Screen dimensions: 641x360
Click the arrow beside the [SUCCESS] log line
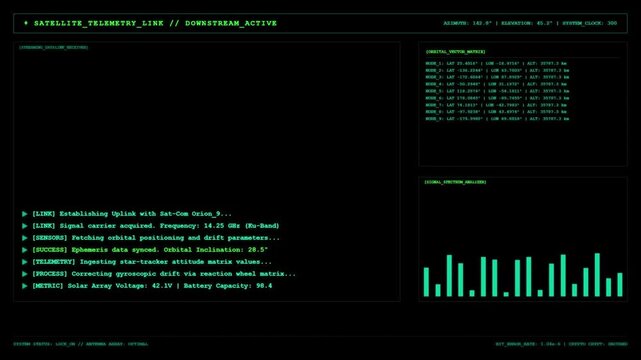click(25, 250)
